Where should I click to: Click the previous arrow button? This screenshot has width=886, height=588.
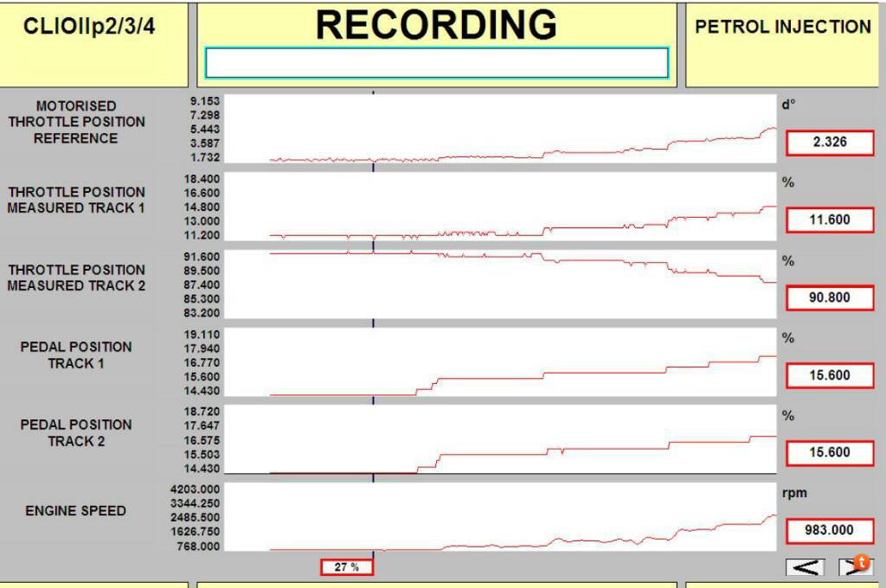[805, 566]
